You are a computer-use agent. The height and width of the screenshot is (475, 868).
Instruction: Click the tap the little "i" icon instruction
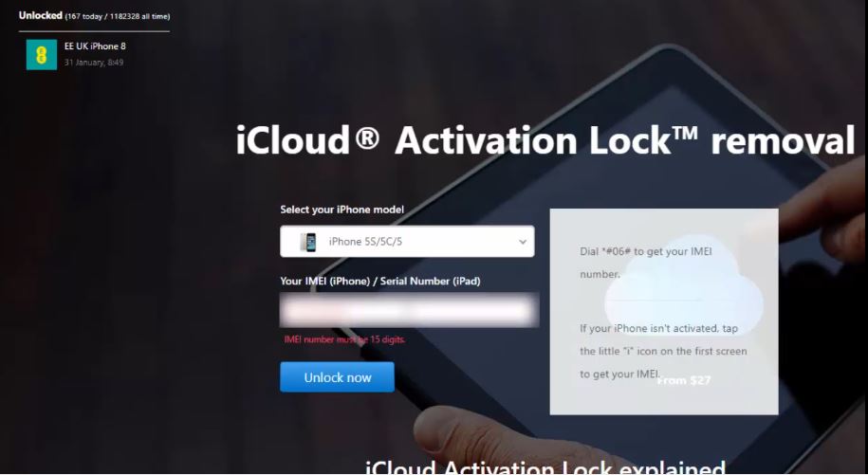[663, 351]
